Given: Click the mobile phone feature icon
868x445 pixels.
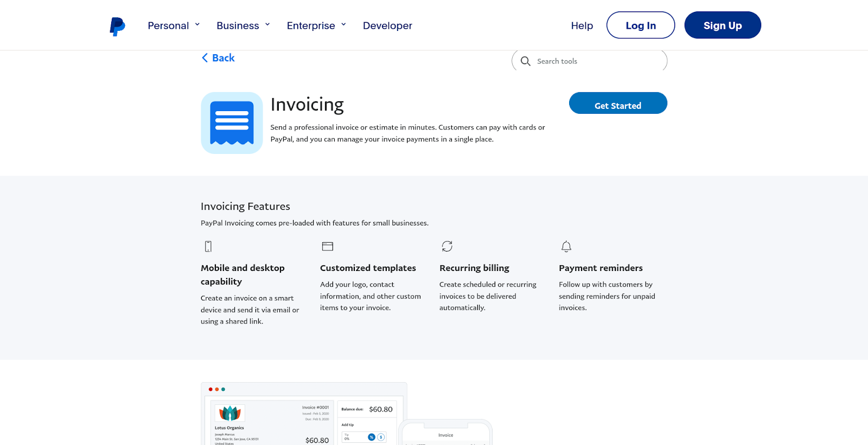Looking at the screenshot, I should pos(208,247).
